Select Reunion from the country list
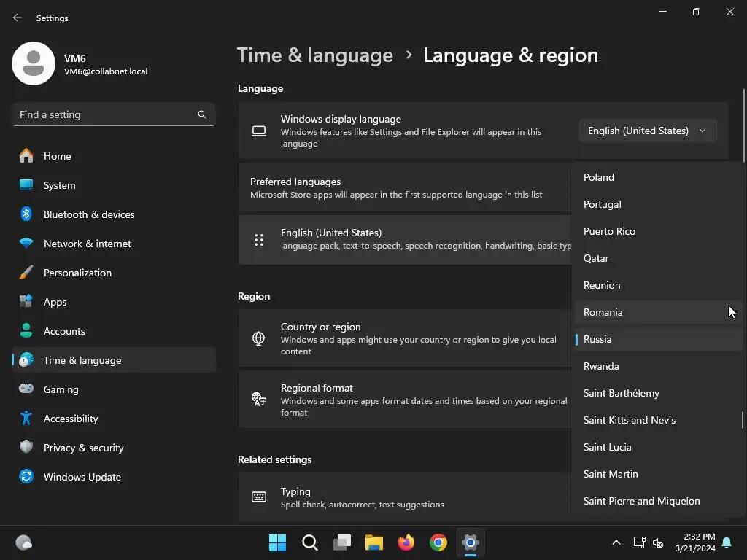Image resolution: width=747 pixels, height=560 pixels. click(659, 285)
